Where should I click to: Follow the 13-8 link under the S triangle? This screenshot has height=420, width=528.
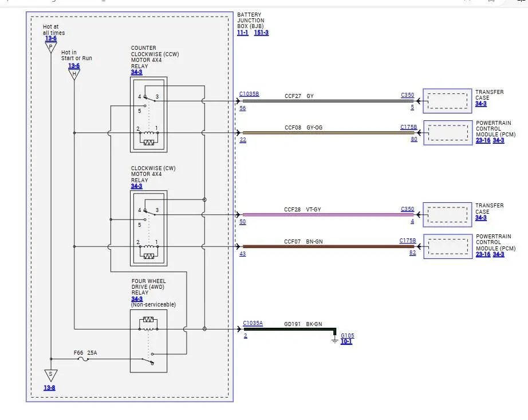[49, 388]
